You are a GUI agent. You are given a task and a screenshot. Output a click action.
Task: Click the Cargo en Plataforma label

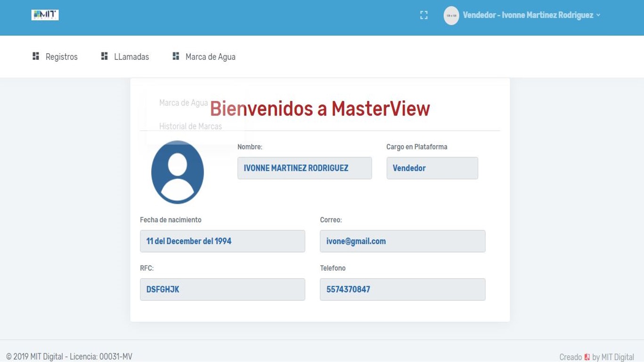416,147
